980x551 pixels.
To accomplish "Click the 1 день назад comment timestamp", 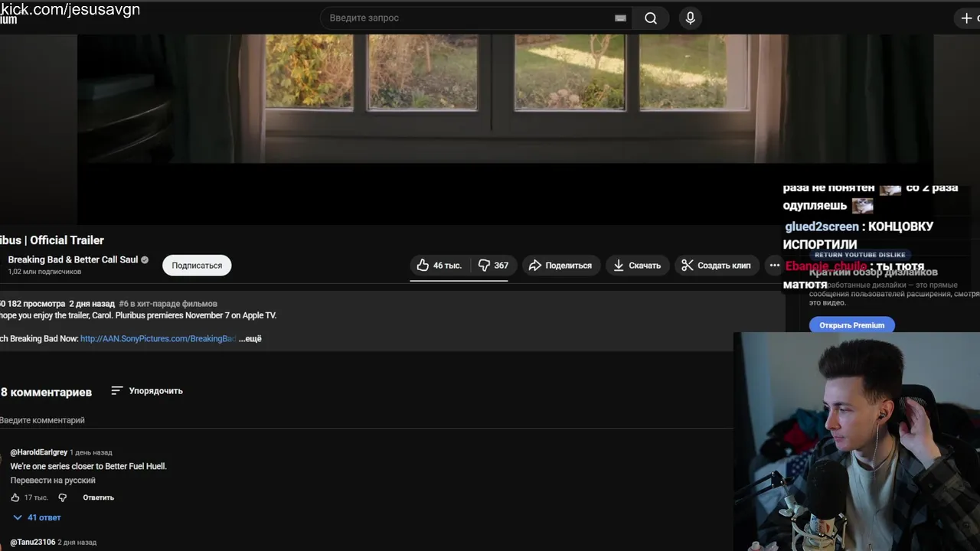I will tap(91, 452).
